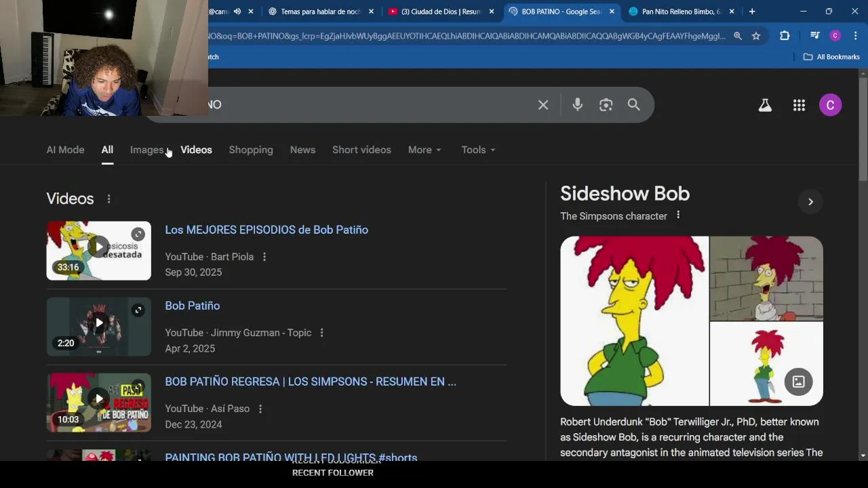Open the image gallery icon on Sideshow Bob photos
The width and height of the screenshot is (868, 488).
click(798, 382)
